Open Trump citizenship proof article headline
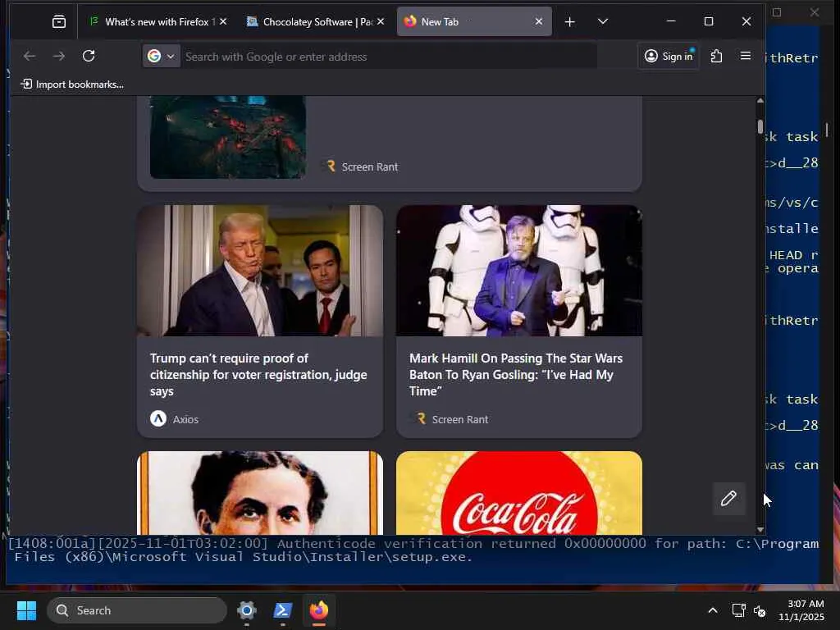The width and height of the screenshot is (840, 630). 258,374
